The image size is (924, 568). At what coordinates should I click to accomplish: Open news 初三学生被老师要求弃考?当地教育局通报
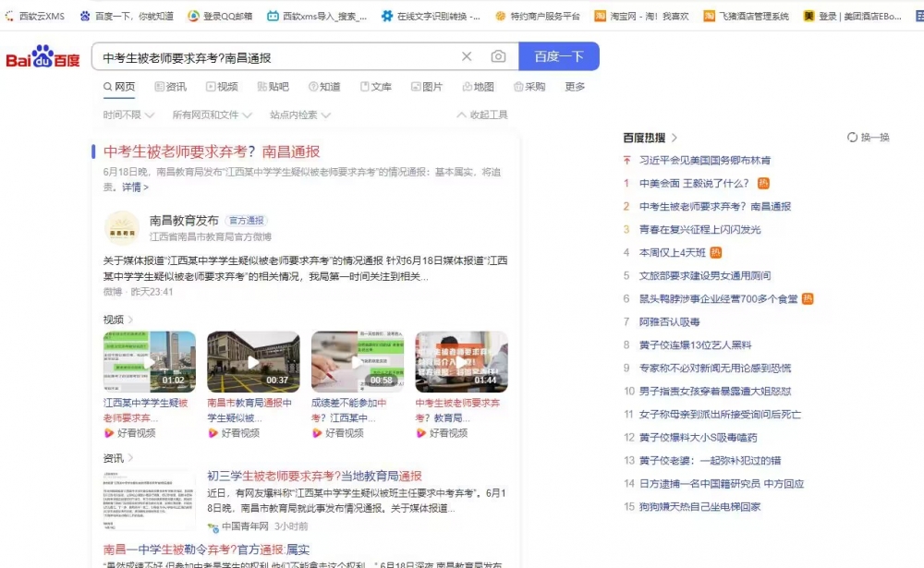pos(314,476)
